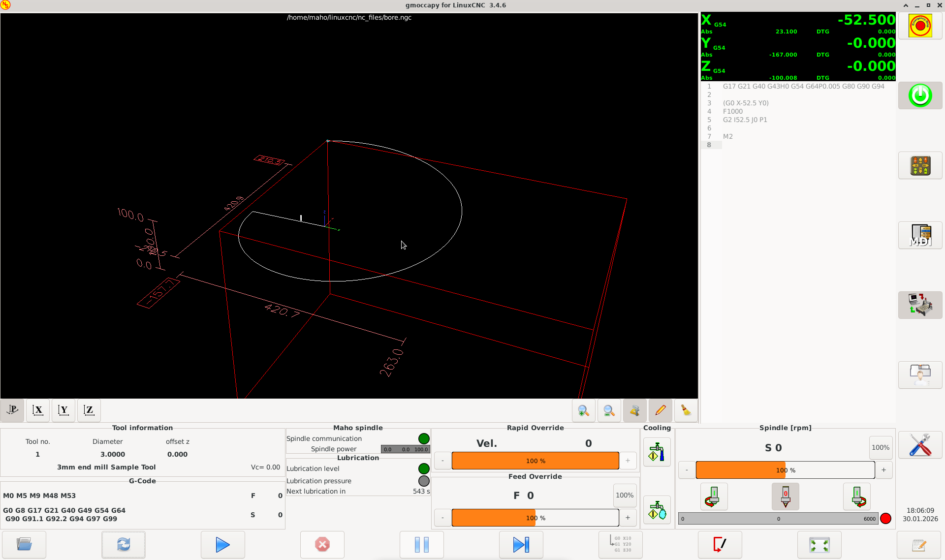Click the spindle override slider bar
Image resolution: width=945 pixels, height=560 pixels.
(x=785, y=470)
